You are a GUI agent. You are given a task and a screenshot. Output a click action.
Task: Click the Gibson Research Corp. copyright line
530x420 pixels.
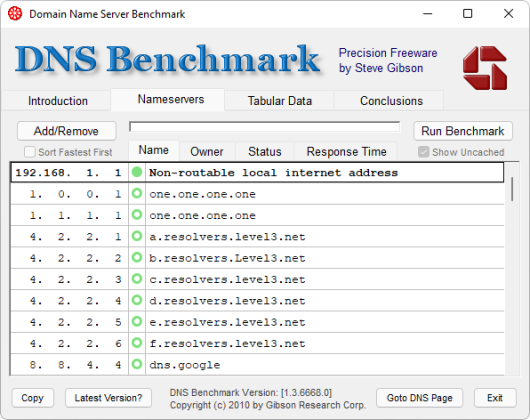pos(268,405)
